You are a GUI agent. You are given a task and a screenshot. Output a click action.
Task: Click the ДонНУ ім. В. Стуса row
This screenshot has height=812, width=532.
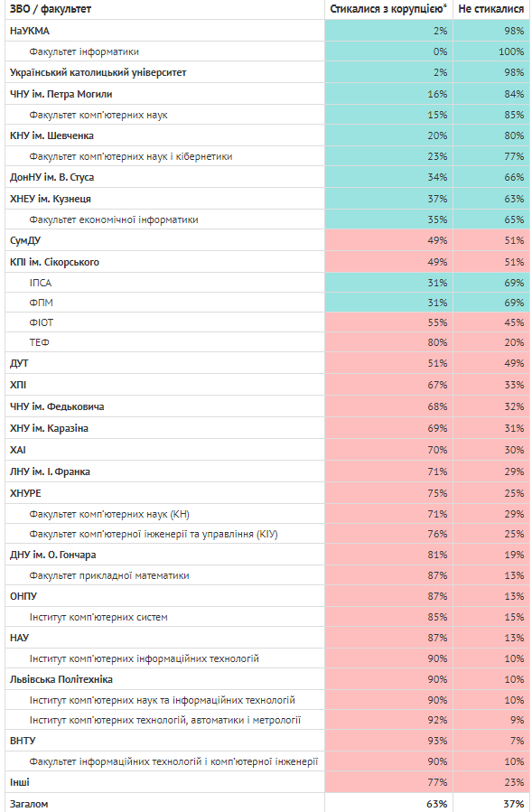coord(267,177)
